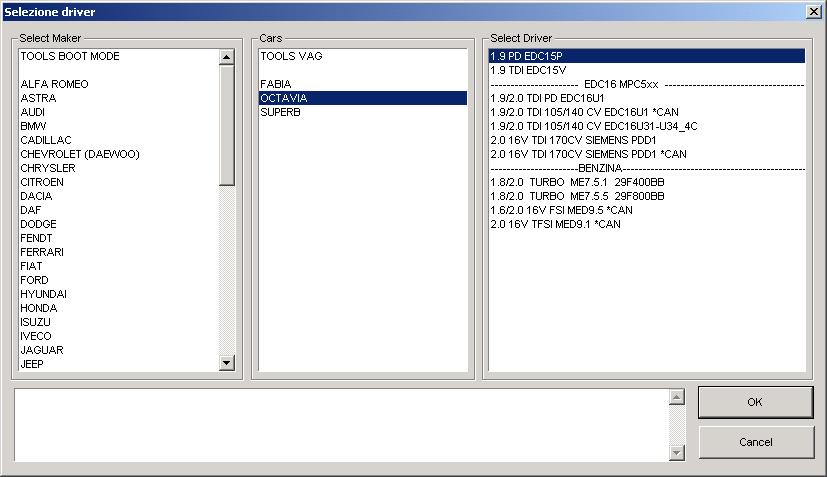
Task: Grab the Select Maker scrollbar thumb
Action: pos(226,125)
